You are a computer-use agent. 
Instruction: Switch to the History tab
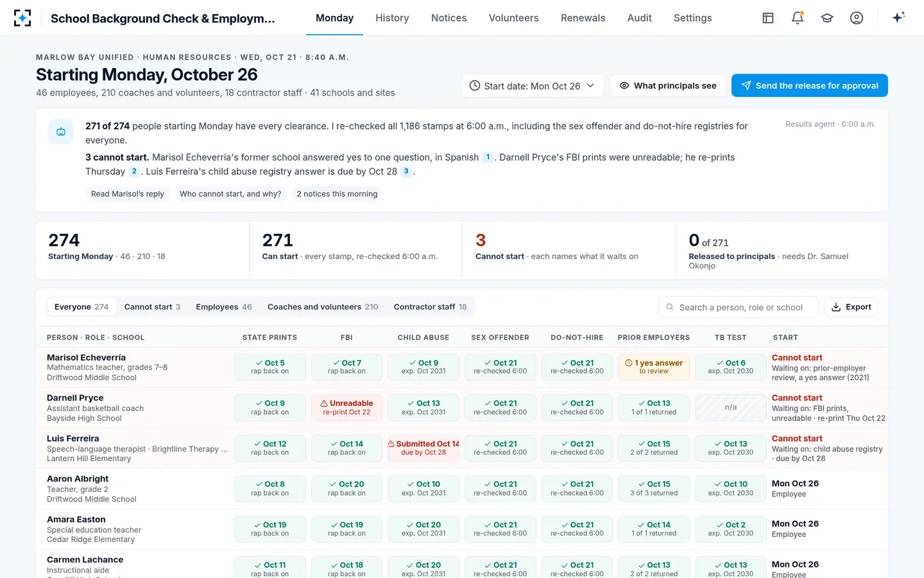coord(392,18)
